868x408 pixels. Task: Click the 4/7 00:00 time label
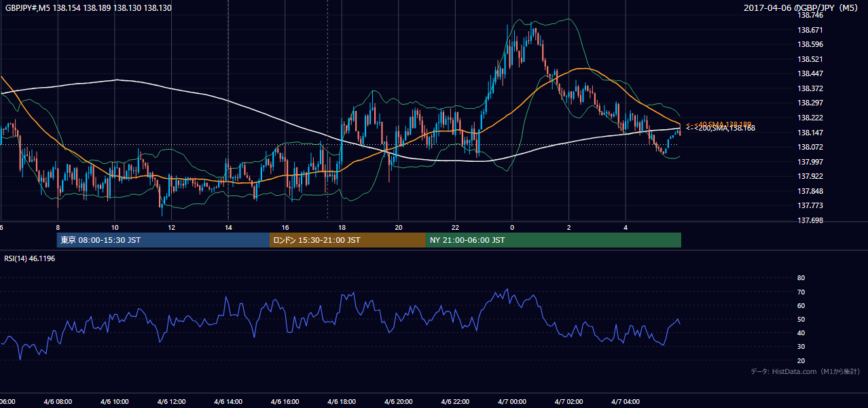click(x=512, y=402)
